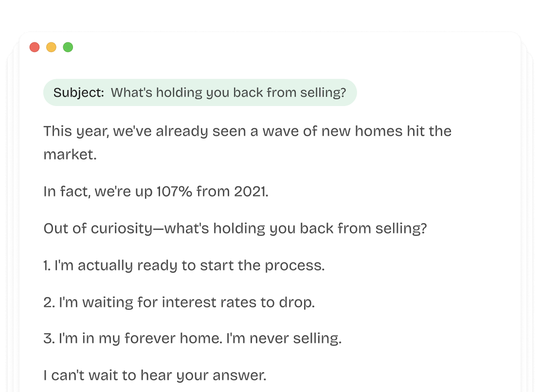Viewport: 541px width, 392px height.
Task: Select option 1 "ready to start the process"
Action: click(x=184, y=266)
